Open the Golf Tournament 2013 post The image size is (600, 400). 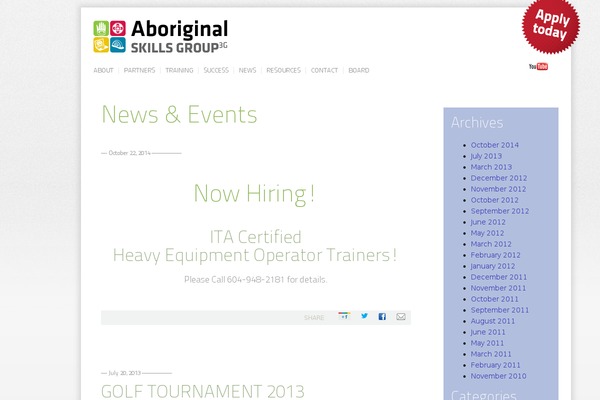coord(202,390)
